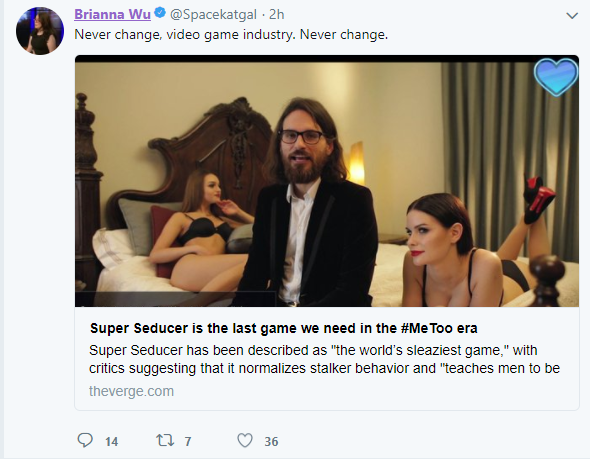The image size is (590, 459).
Task: Retweet using the retweet arrows icon
Action: [165, 440]
